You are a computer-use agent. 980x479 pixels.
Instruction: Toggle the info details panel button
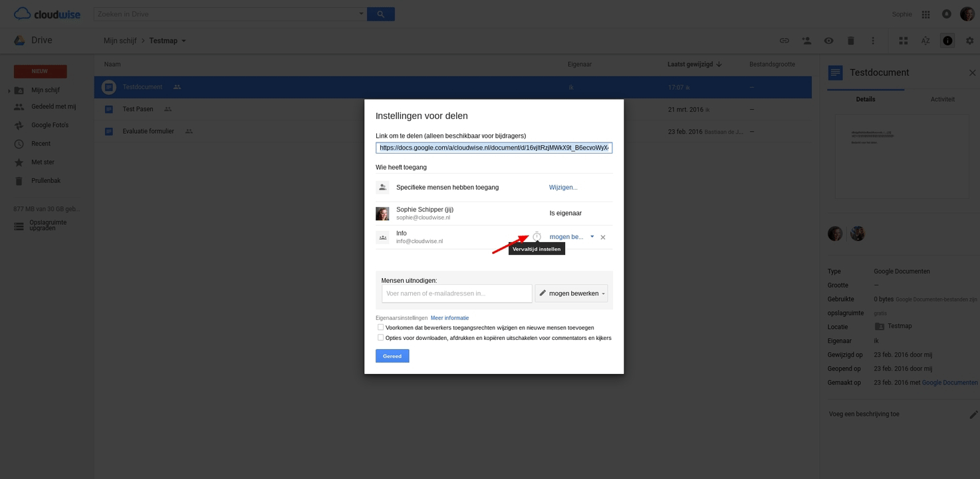point(947,41)
